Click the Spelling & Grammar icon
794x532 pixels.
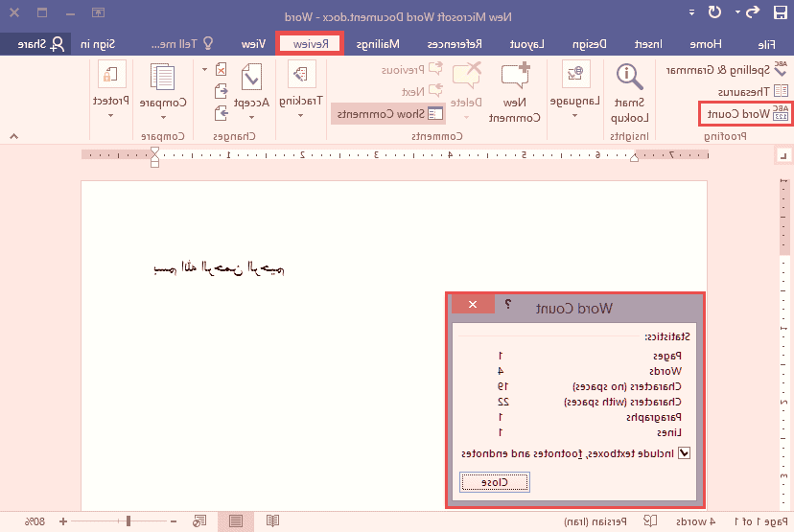(781, 70)
